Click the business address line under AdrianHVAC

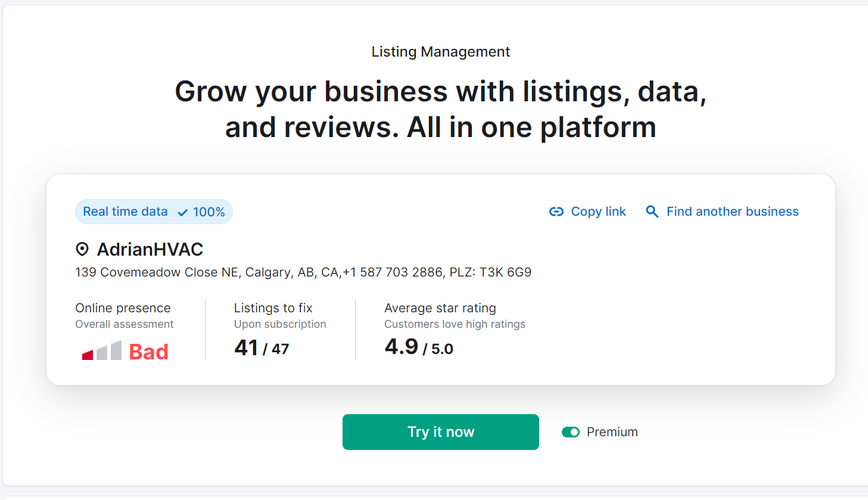303,272
